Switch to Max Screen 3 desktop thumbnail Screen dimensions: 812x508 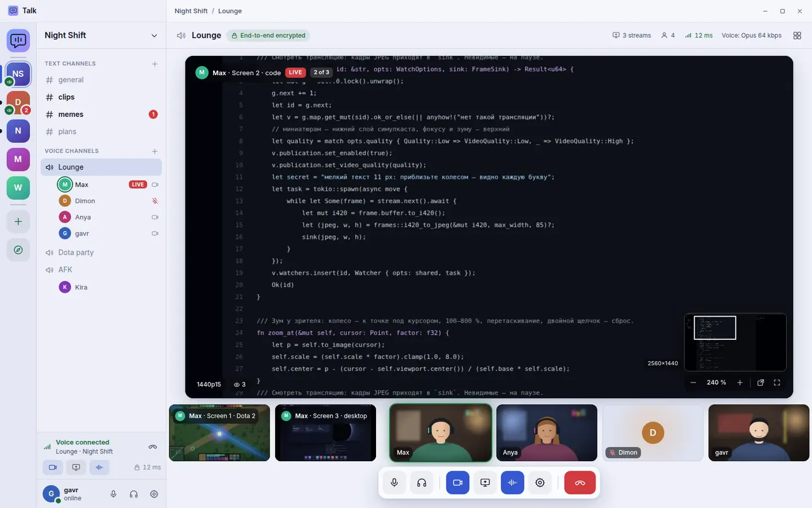[325, 433]
